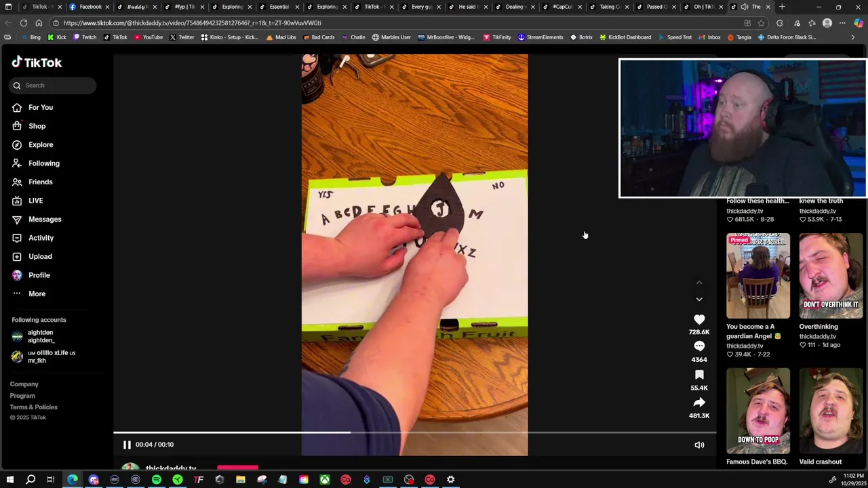Open followed account aightden
The image size is (868, 488).
40,336
